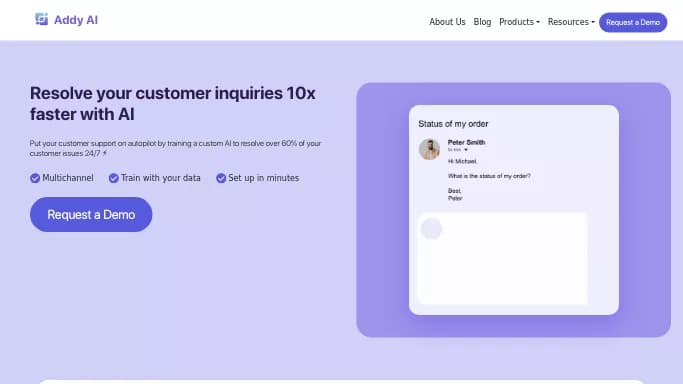Click the Request a Demo button in navbar
Viewport: 683px width, 384px height.
click(x=633, y=22)
